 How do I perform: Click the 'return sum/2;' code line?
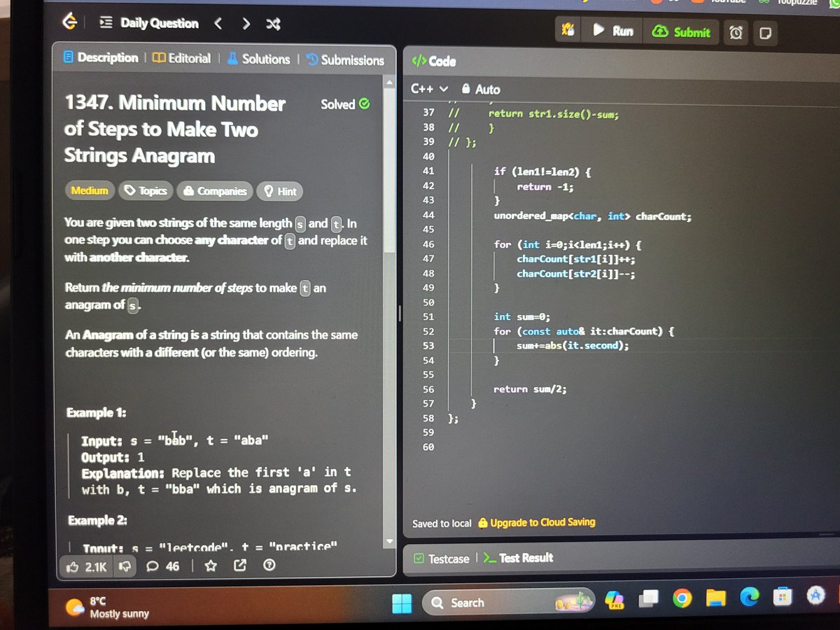click(x=530, y=389)
